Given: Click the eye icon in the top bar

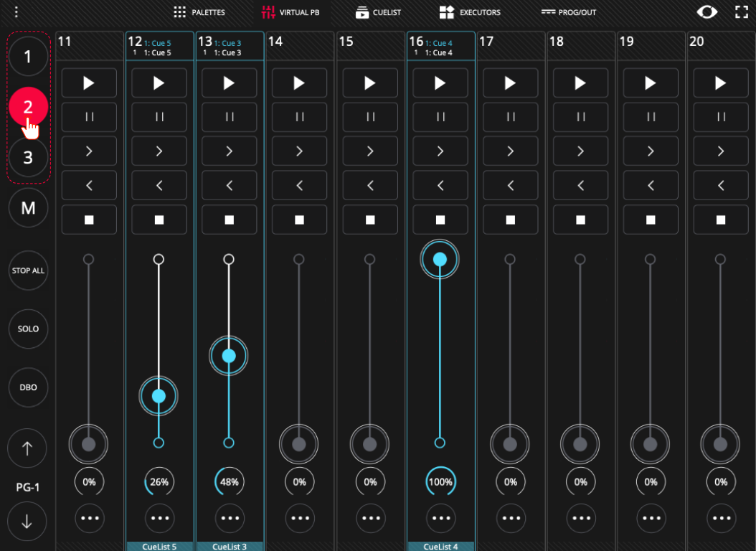Looking at the screenshot, I should (x=707, y=12).
